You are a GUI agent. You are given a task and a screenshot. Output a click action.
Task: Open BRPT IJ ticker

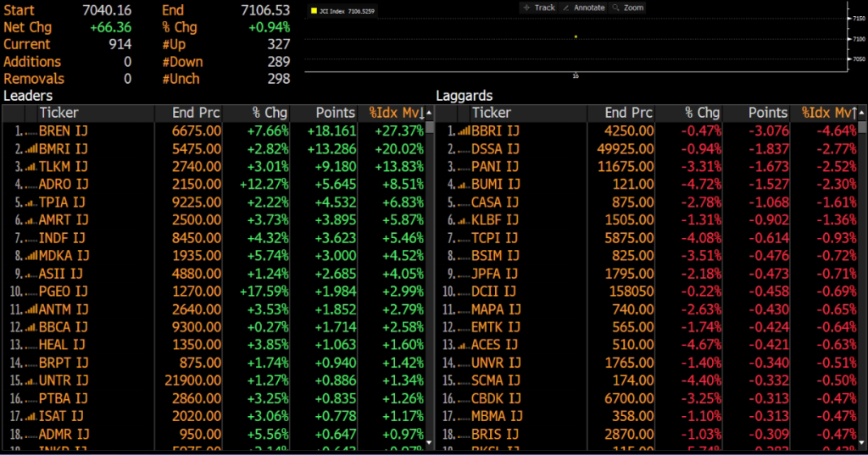(63, 363)
